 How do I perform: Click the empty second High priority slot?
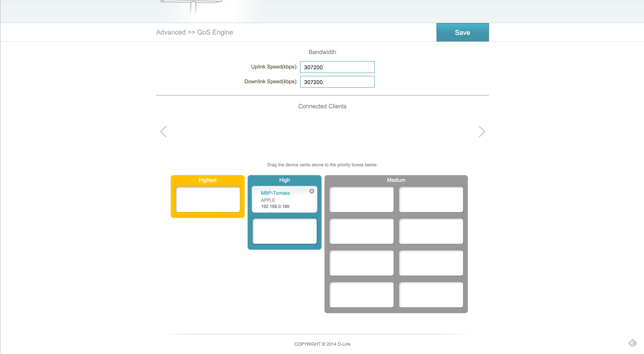285,231
